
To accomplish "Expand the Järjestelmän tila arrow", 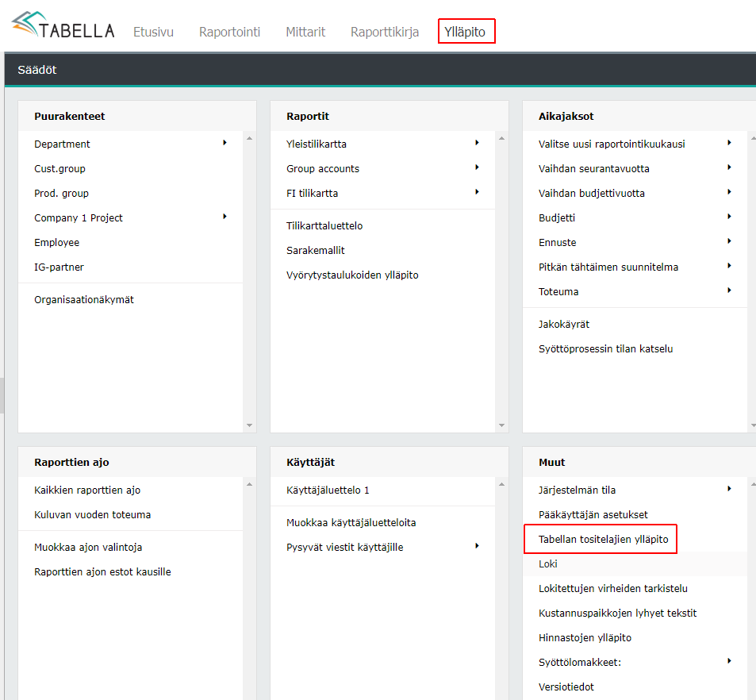I will [729, 489].
